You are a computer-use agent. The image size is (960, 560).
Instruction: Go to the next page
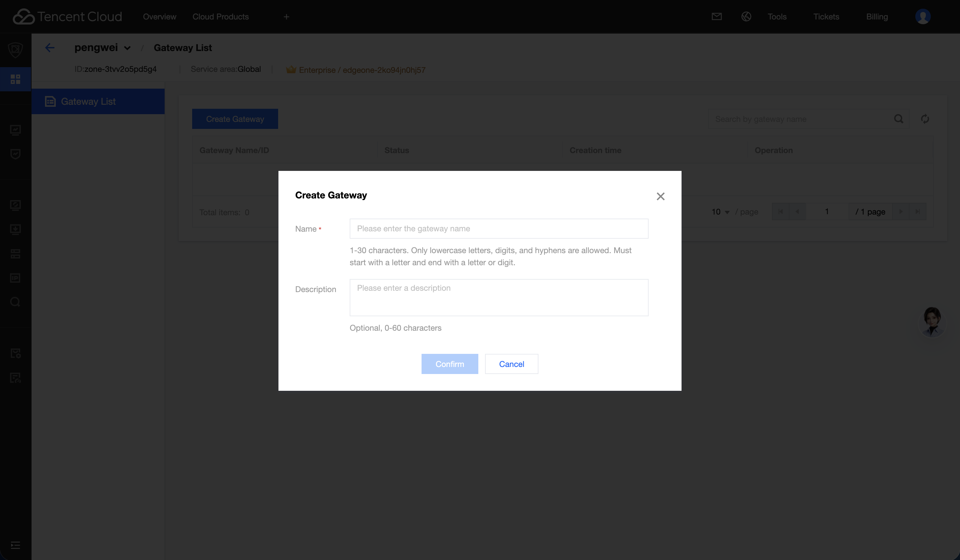click(901, 212)
